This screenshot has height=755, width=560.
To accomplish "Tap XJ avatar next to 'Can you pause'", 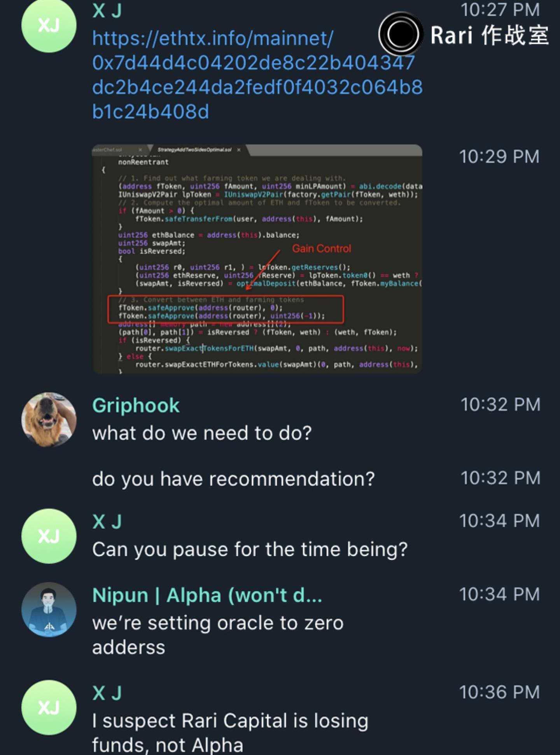I will 49,536.
